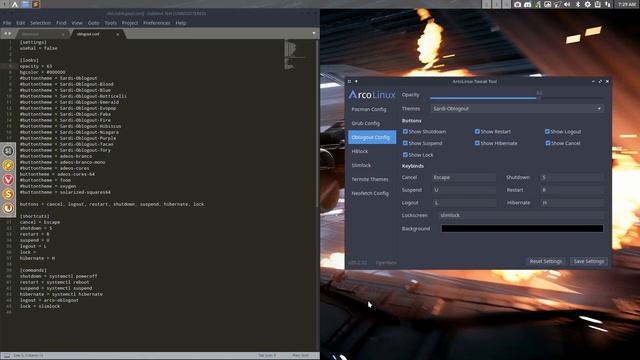
Task: Open the camera screenshot tray icon
Action: pyautogui.click(x=518, y=4)
